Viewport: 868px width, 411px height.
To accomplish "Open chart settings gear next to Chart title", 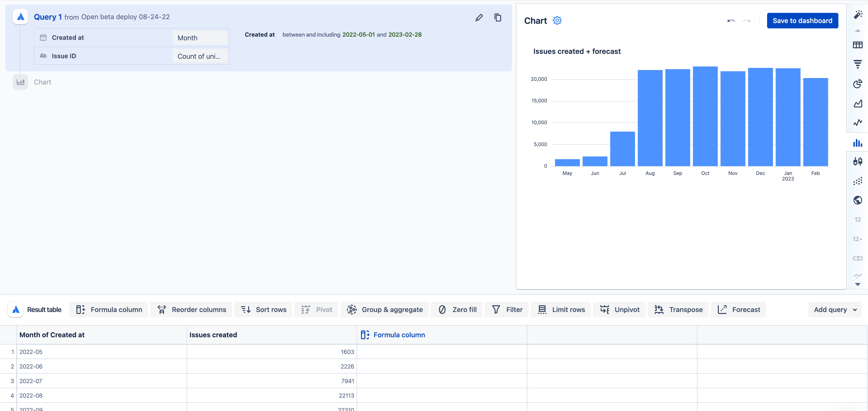I will click(557, 20).
